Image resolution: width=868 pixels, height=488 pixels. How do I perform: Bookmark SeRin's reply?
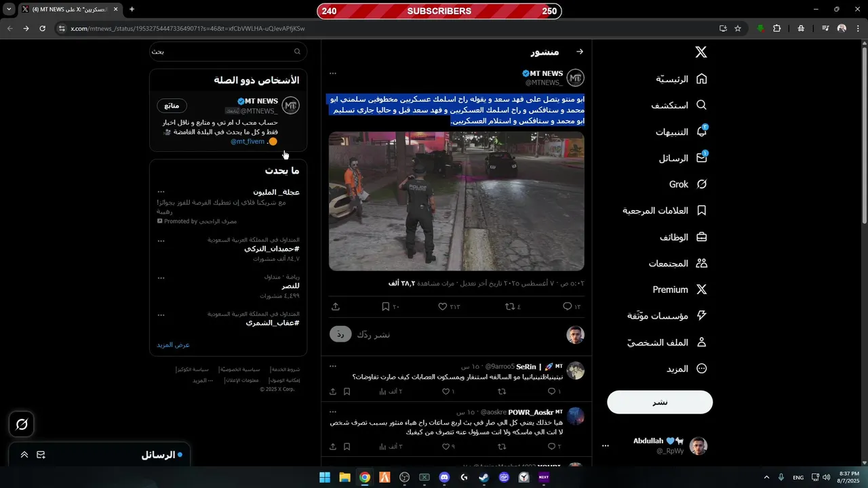tap(347, 392)
